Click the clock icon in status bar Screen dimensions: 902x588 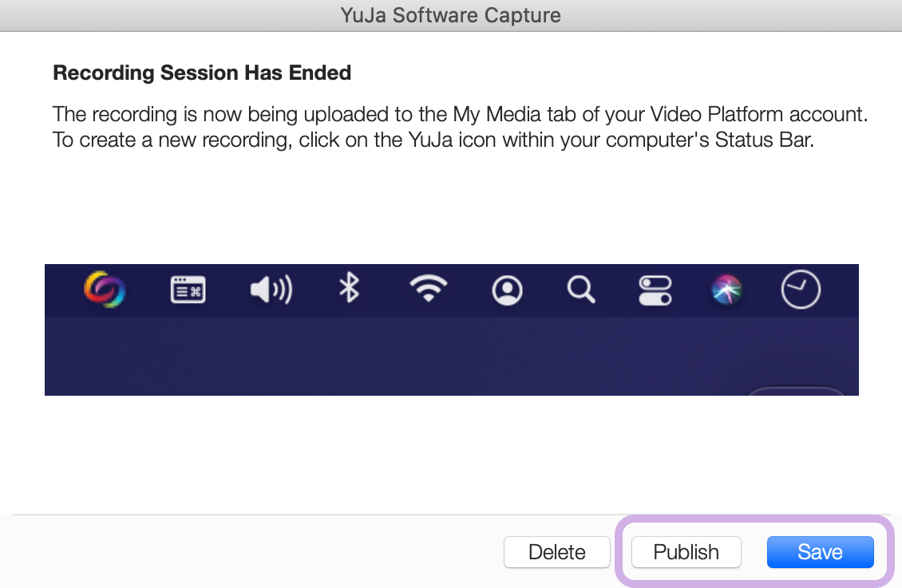tap(800, 290)
